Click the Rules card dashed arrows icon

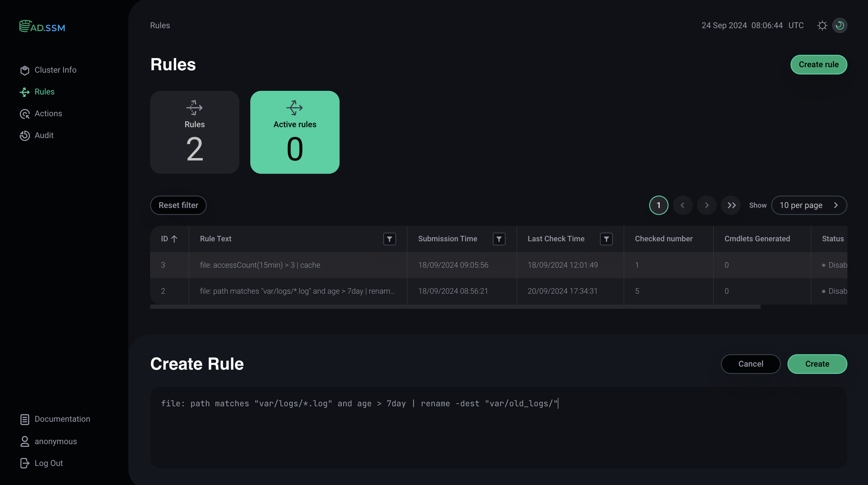tap(194, 108)
